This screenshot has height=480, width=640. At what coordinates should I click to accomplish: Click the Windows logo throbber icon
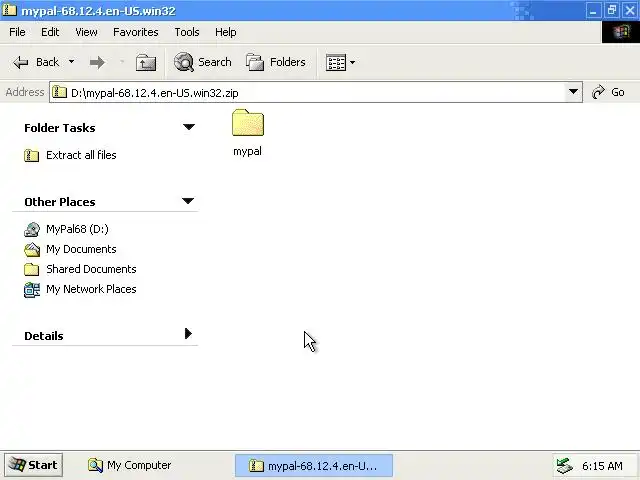[621, 32]
